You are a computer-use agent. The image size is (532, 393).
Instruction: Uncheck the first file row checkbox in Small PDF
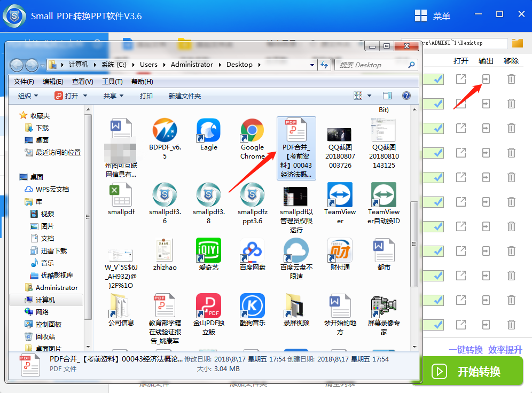437,79
